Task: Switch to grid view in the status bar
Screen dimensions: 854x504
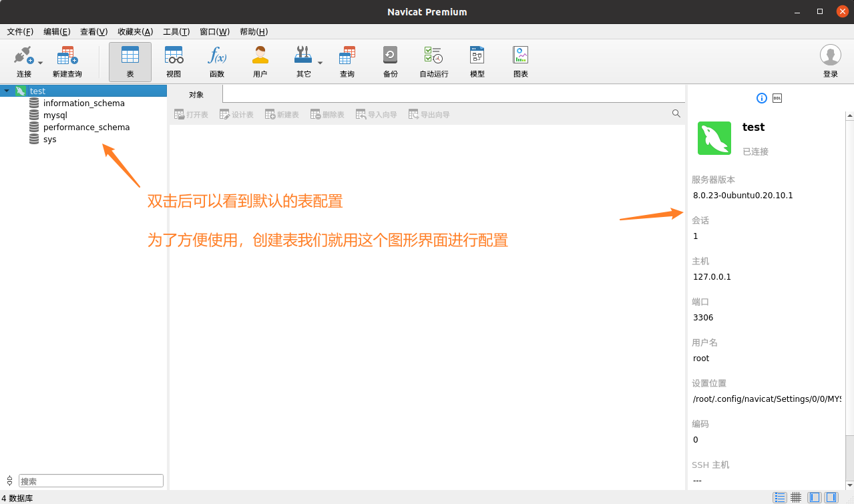Action: [x=796, y=497]
